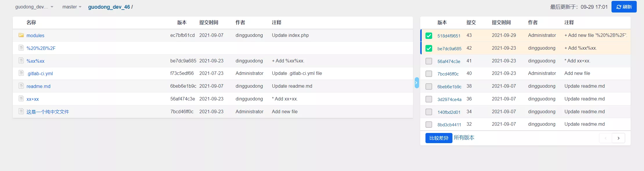Open commit link 3d2974ce4a
644x171 pixels.
coord(450,100)
